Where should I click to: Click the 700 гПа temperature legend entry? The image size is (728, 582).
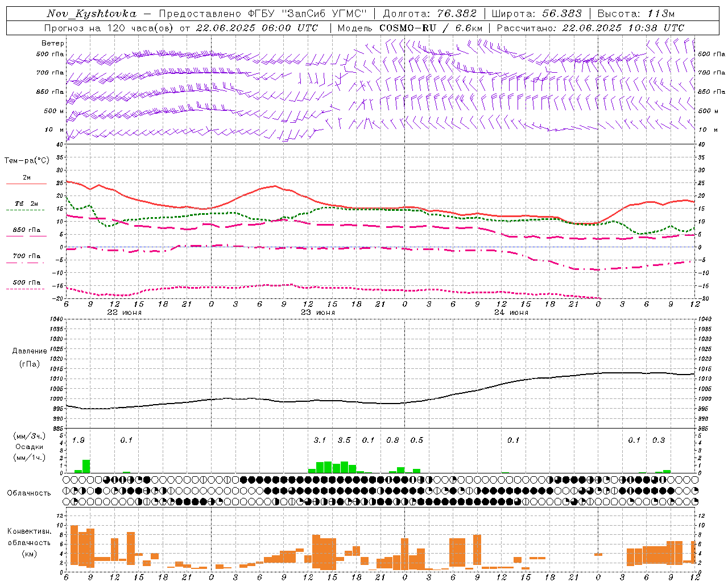point(27,256)
